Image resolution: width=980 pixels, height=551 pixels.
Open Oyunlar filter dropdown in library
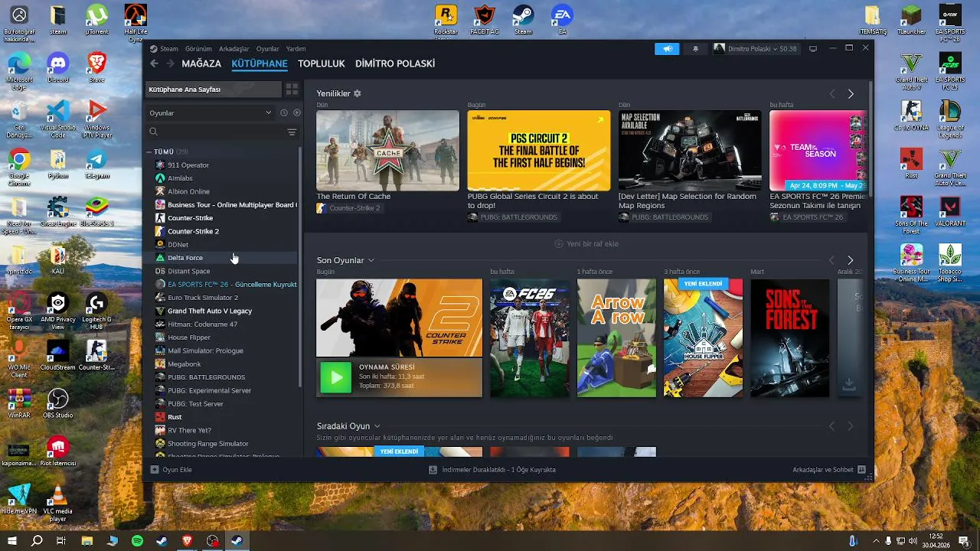[210, 112]
